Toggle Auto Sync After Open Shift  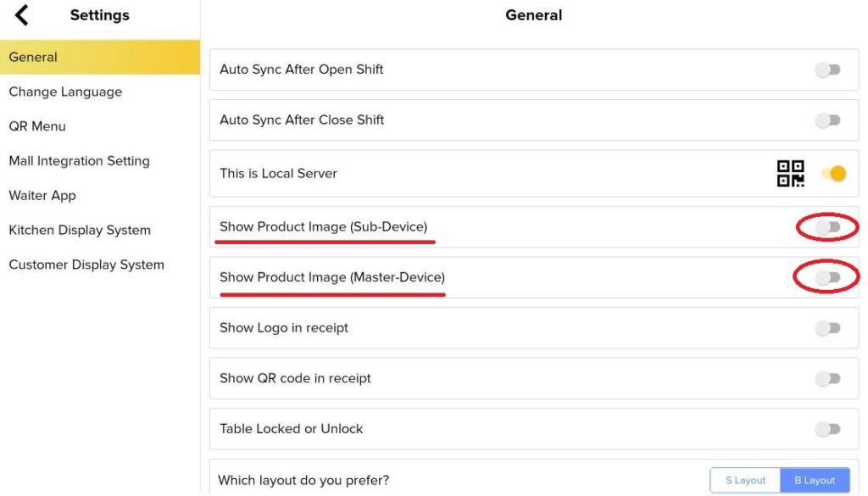(827, 70)
